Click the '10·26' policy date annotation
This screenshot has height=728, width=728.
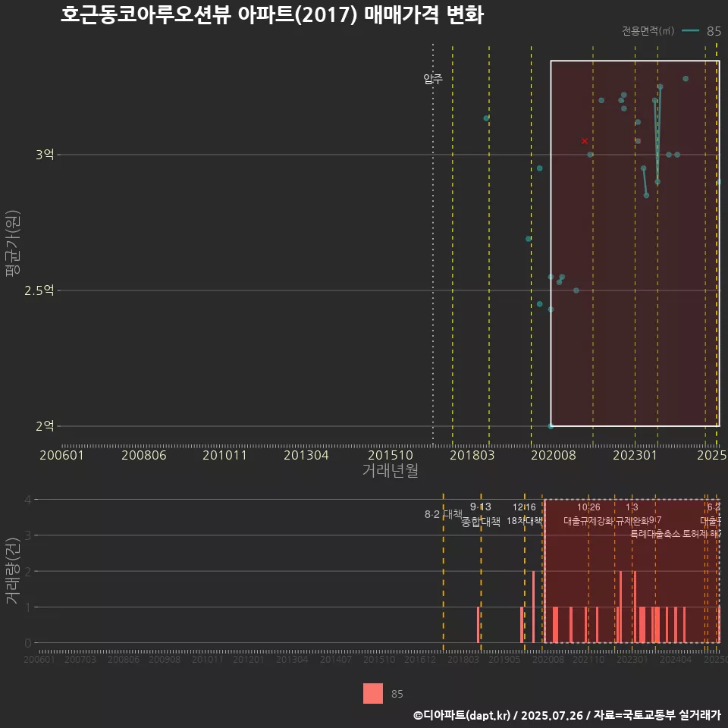click(588, 507)
